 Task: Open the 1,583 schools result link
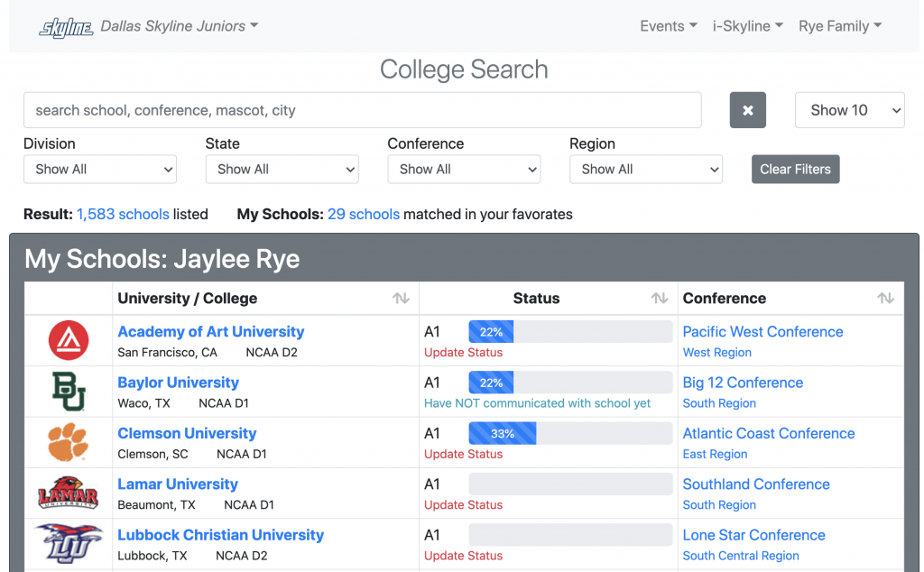tap(123, 214)
